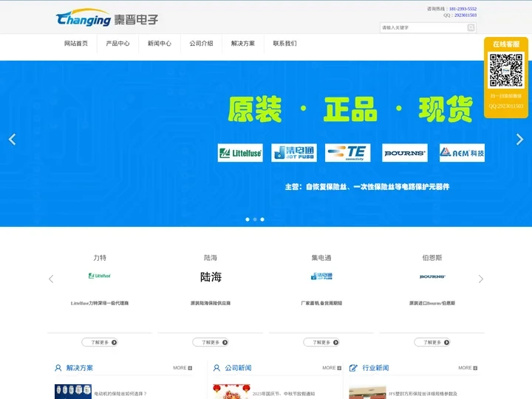Open the 伯恩斯 brand title

point(432,258)
